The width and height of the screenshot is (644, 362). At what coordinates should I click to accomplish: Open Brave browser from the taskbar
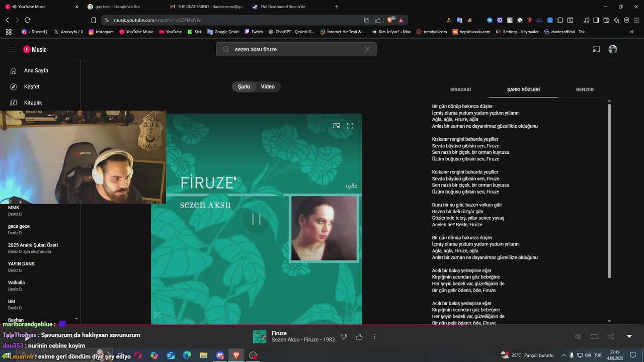tap(236, 355)
